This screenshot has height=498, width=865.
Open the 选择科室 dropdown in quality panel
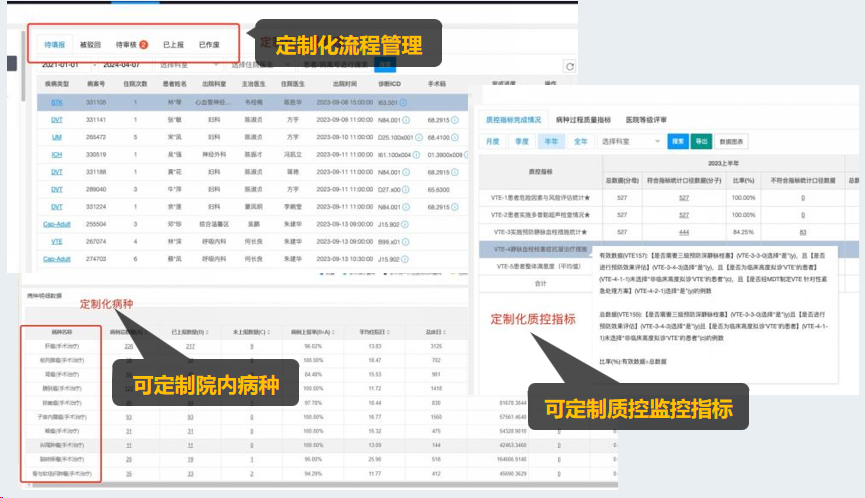pyautogui.click(x=630, y=142)
